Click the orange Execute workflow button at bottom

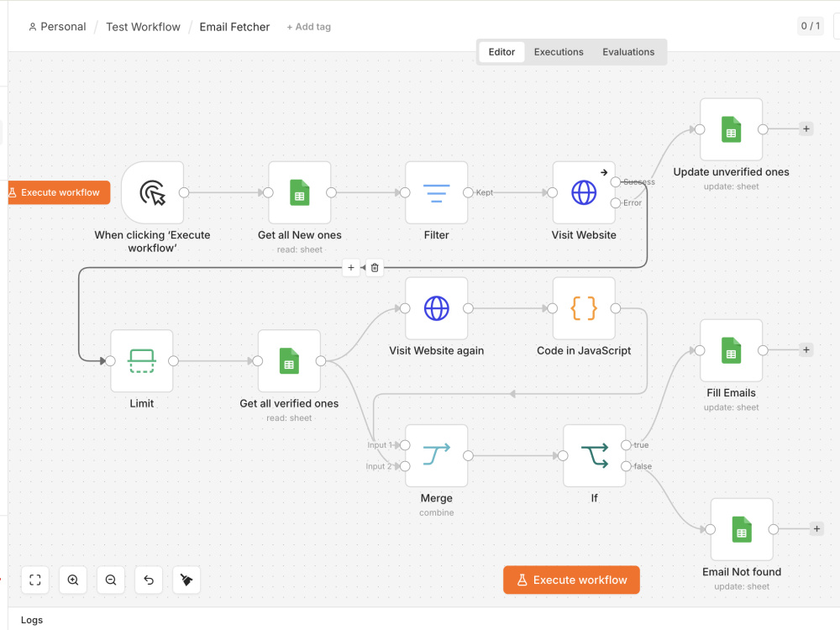coord(571,580)
